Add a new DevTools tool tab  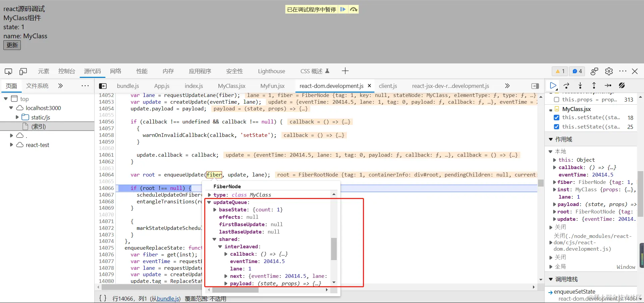click(x=345, y=71)
